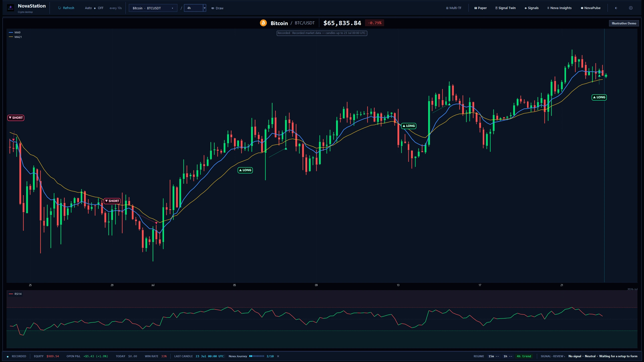This screenshot has height=362, width=644.
Task: Open the SIGNAL · REVIEW link
Action: click(x=553, y=356)
